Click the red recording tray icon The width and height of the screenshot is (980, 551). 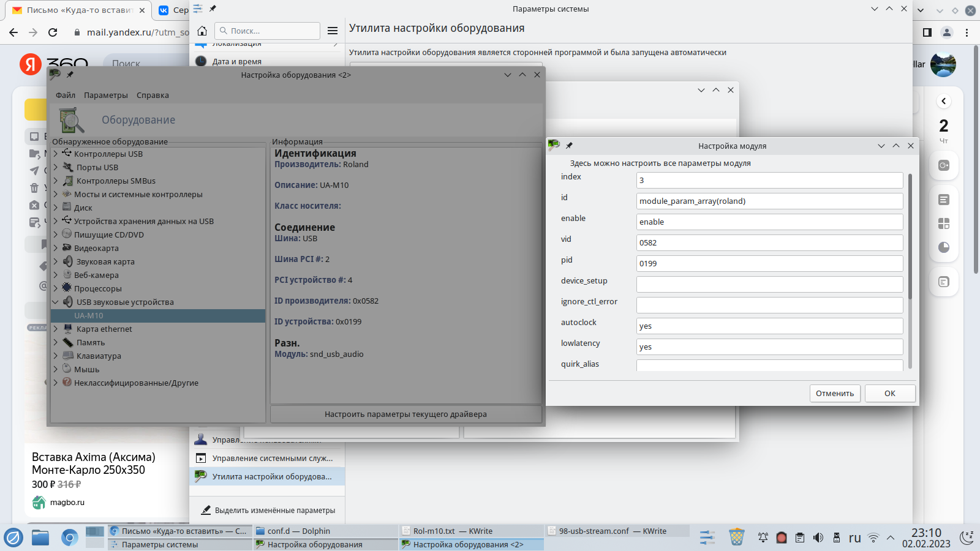click(x=782, y=538)
